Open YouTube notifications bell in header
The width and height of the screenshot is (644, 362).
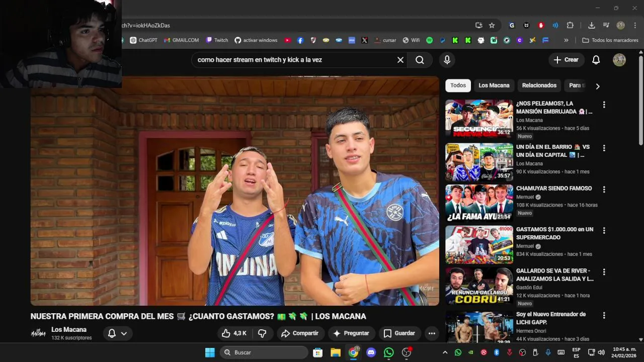click(596, 60)
